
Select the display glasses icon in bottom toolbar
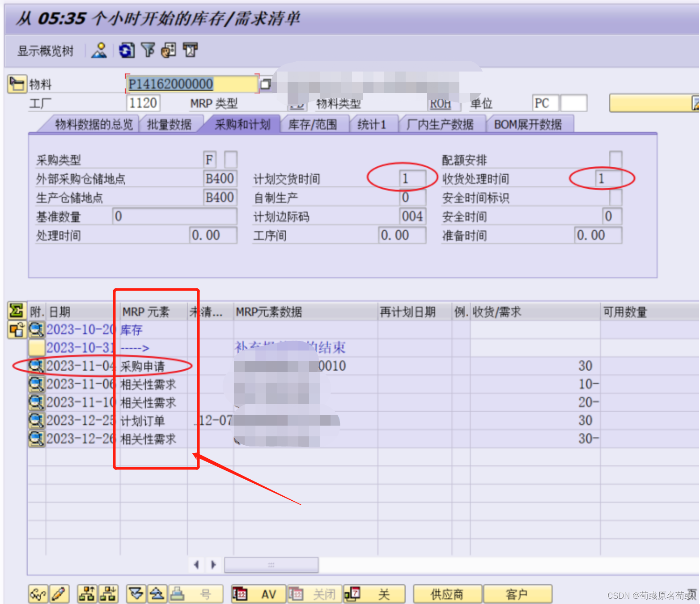click(x=38, y=594)
